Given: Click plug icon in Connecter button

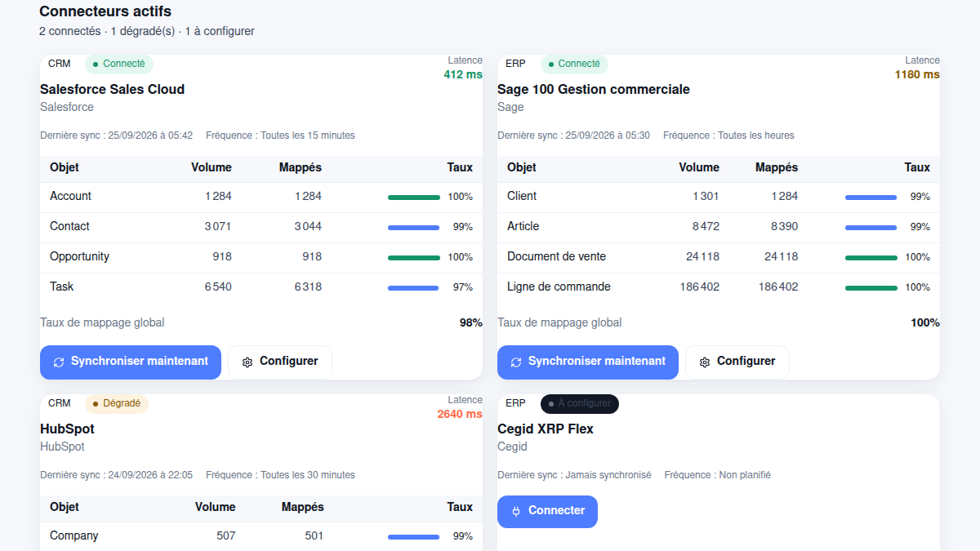Looking at the screenshot, I should pyautogui.click(x=516, y=512).
